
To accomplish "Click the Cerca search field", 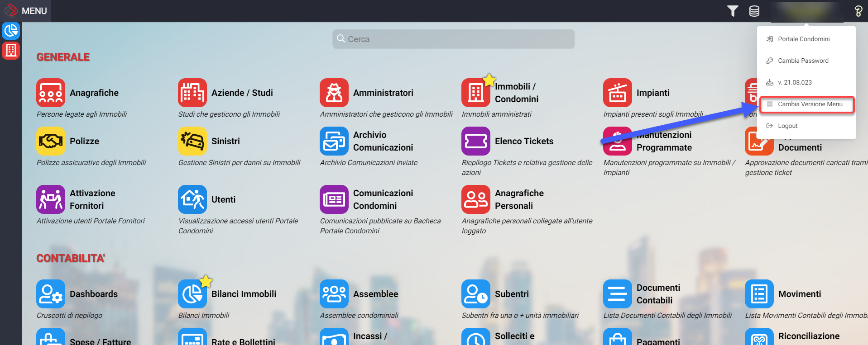I will (454, 39).
